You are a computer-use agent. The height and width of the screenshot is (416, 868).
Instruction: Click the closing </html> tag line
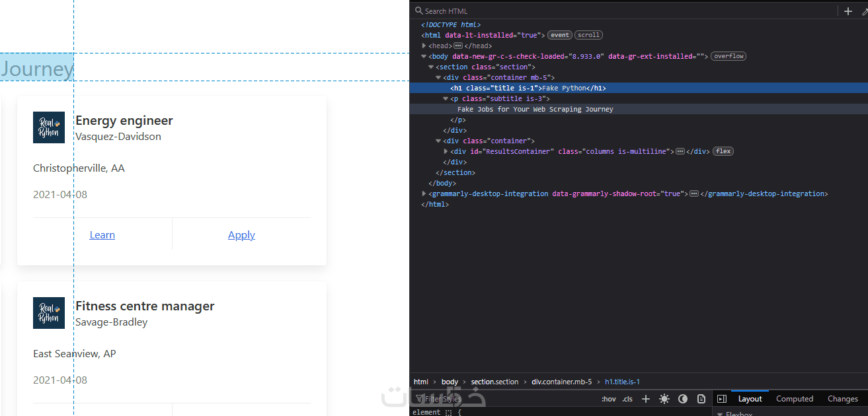(x=435, y=204)
